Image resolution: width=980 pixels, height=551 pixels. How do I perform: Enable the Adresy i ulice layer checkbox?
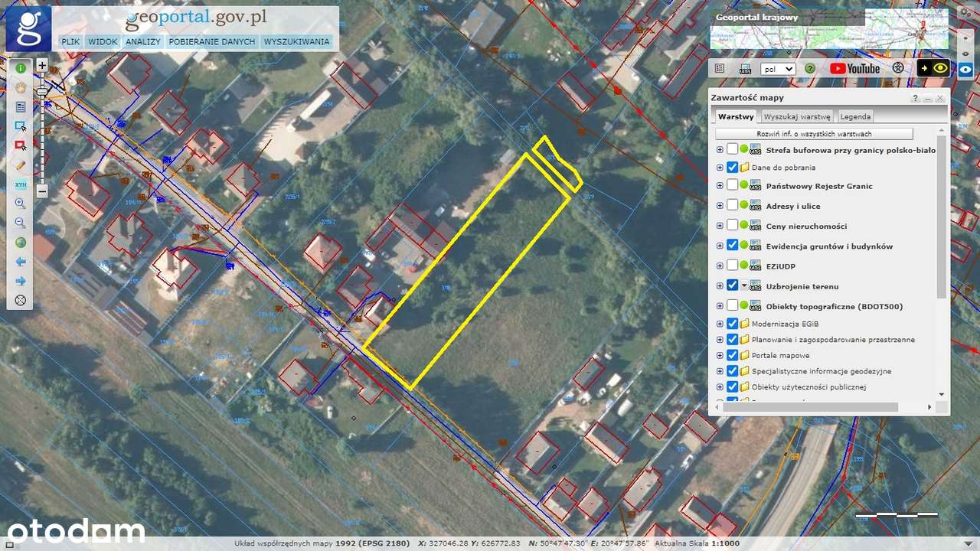click(732, 205)
